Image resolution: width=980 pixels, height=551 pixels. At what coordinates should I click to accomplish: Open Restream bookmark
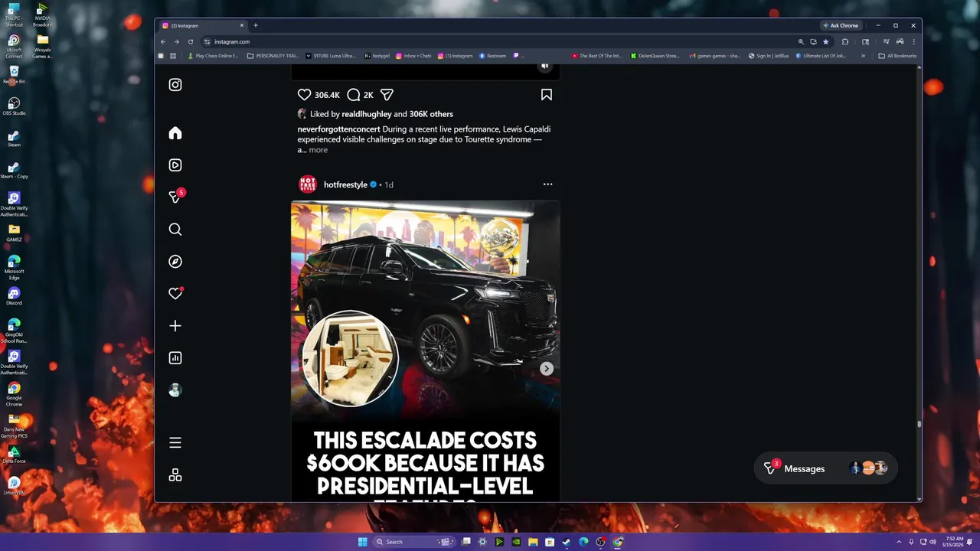click(492, 56)
